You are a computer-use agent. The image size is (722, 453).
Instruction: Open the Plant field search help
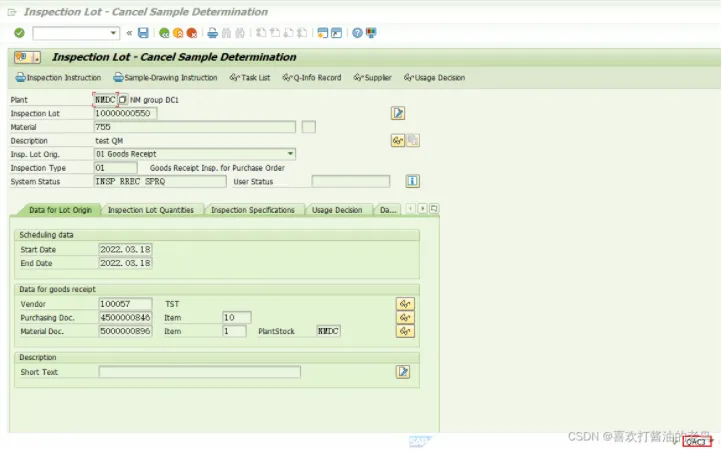[122, 99]
